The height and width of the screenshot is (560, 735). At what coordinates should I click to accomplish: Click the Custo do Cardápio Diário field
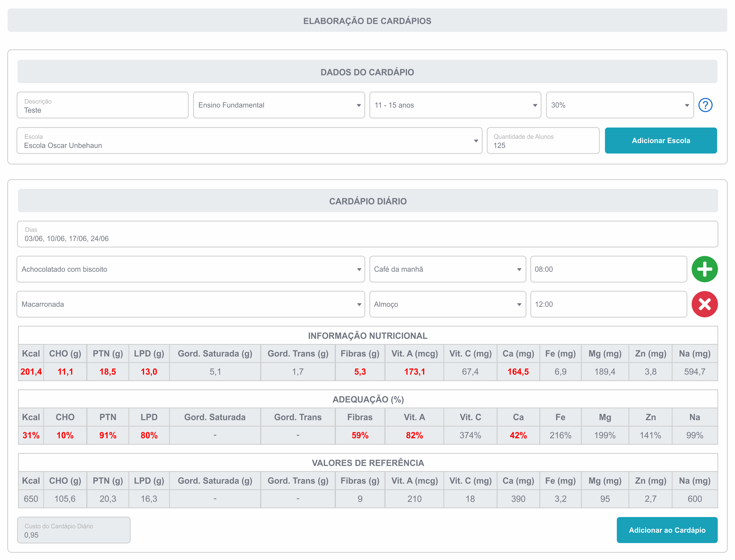tap(74, 530)
